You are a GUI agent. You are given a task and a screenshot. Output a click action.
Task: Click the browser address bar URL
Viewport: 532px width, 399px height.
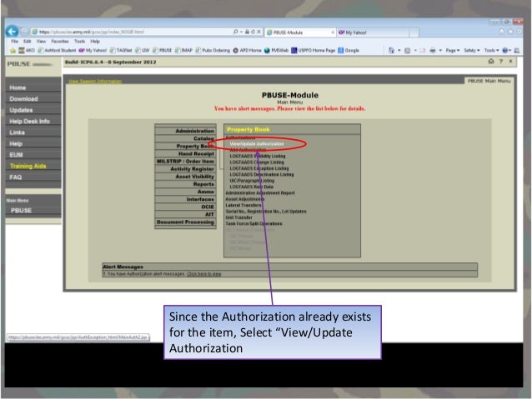92,32
